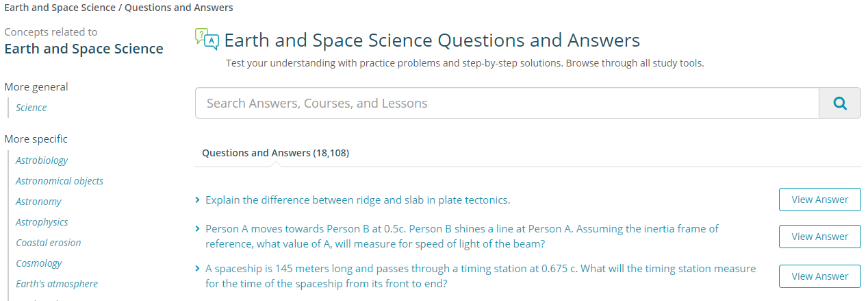View Answer for speed of light question
Viewport: 868px width, 301px height.
(x=820, y=237)
